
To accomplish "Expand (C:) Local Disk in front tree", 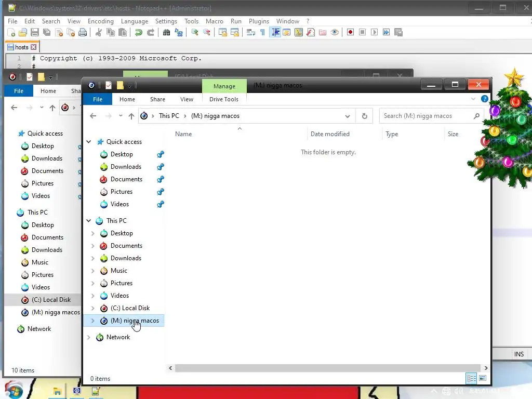I will click(92, 308).
